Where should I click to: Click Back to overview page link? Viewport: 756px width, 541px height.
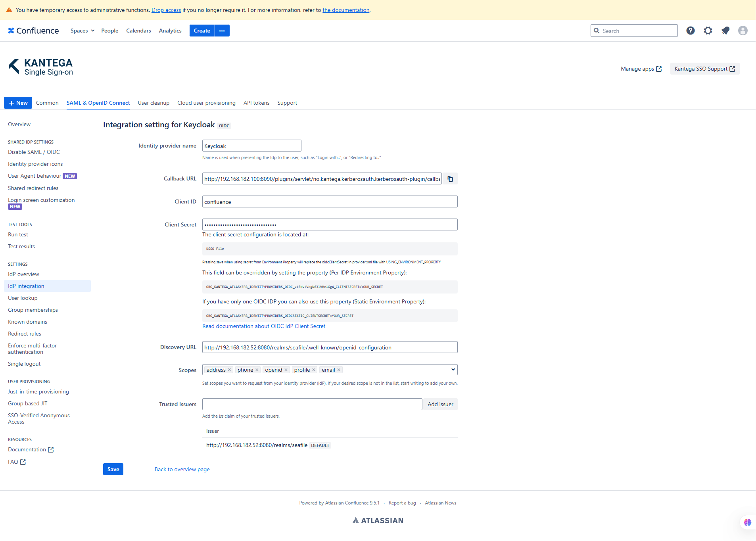(182, 469)
